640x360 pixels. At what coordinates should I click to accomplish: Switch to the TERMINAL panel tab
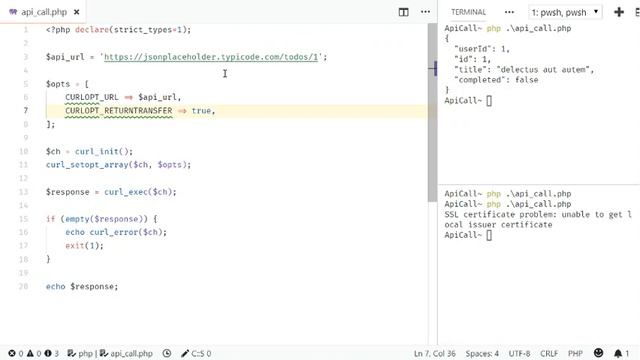point(468,12)
